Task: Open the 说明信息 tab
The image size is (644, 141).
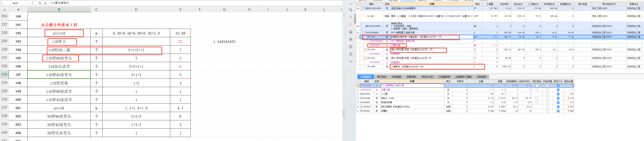Action: tap(482, 77)
